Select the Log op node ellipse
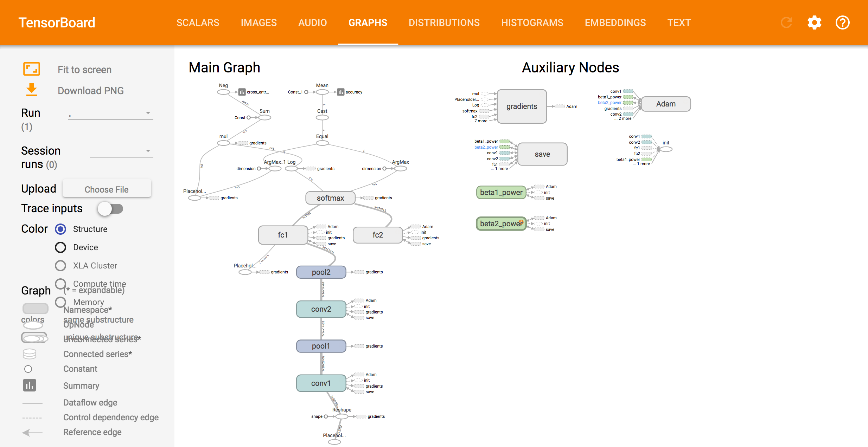The image size is (868, 447). 291,169
